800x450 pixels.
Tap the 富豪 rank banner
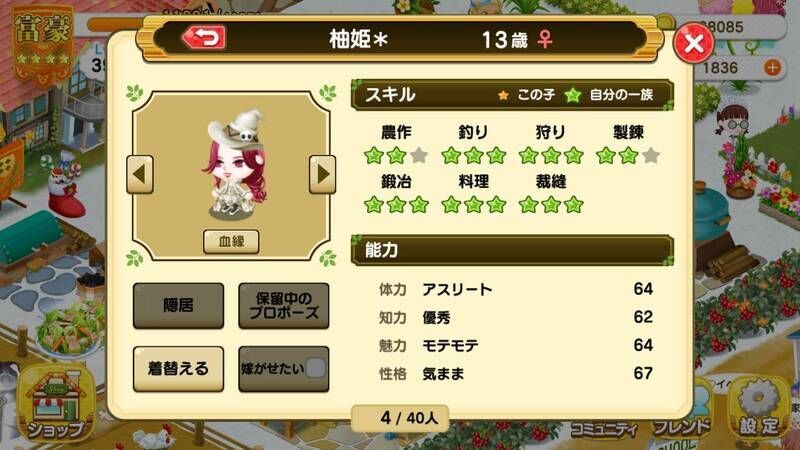click(42, 45)
